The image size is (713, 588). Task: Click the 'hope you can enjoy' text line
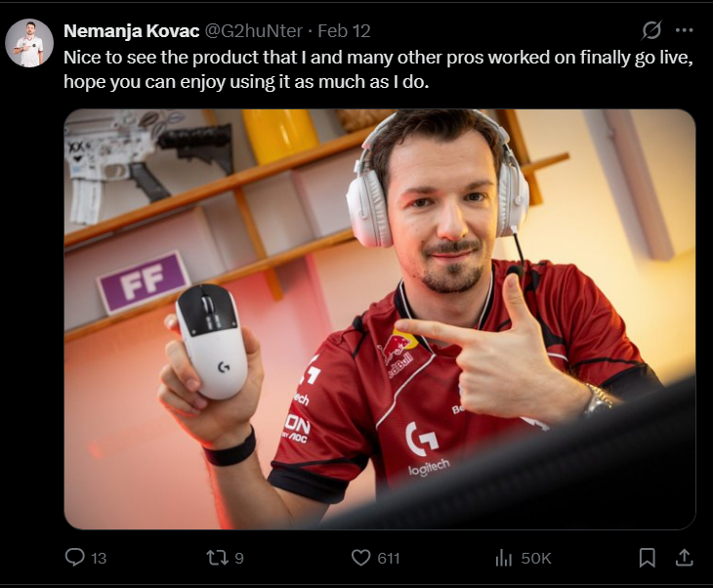[x=246, y=82]
